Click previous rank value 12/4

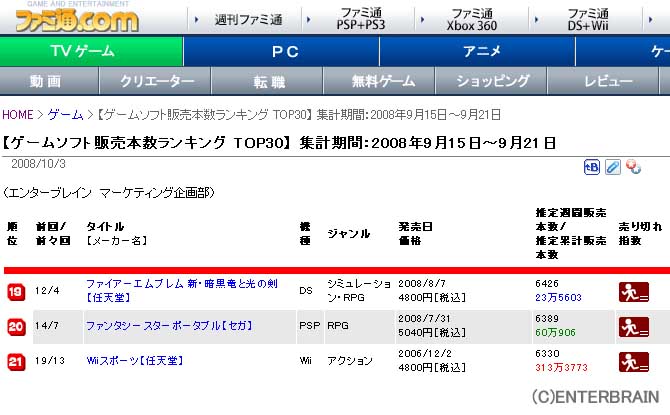[47, 291]
